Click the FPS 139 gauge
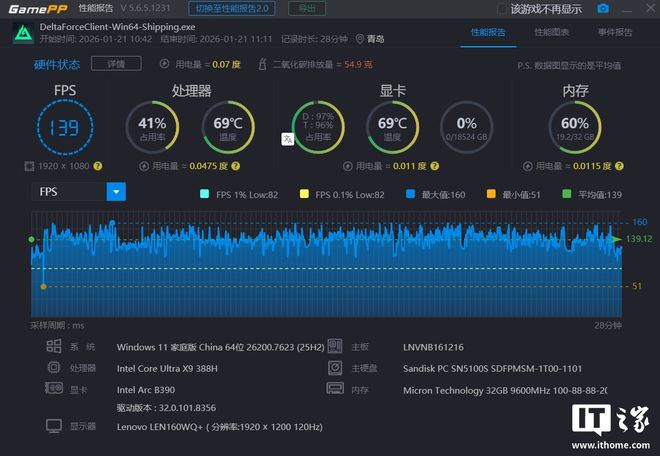 pos(65,127)
